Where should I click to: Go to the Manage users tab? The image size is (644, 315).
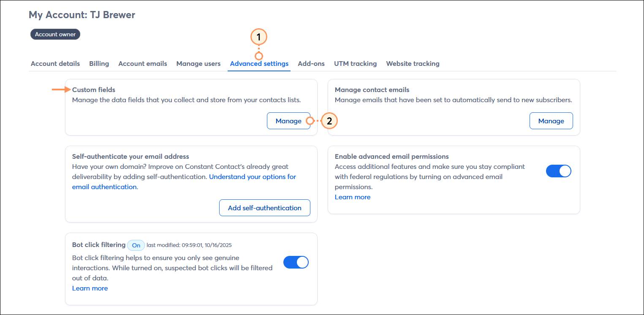[198, 63]
